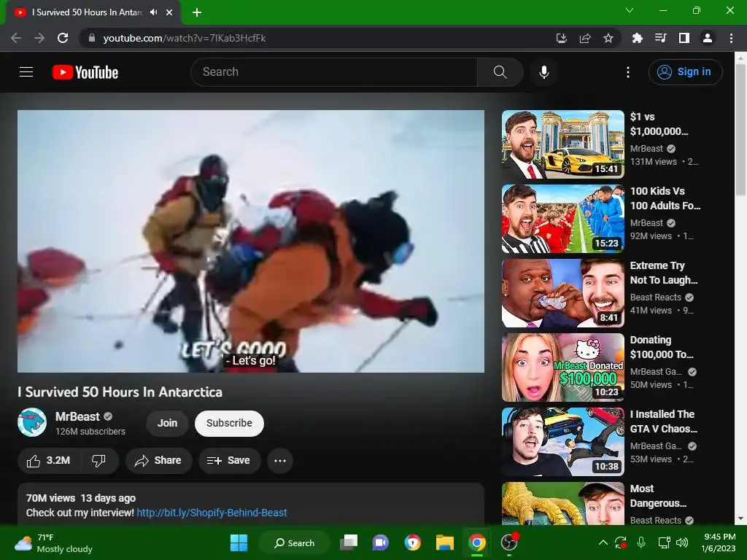
Task: Open the taskbar Search box
Action: (x=294, y=542)
